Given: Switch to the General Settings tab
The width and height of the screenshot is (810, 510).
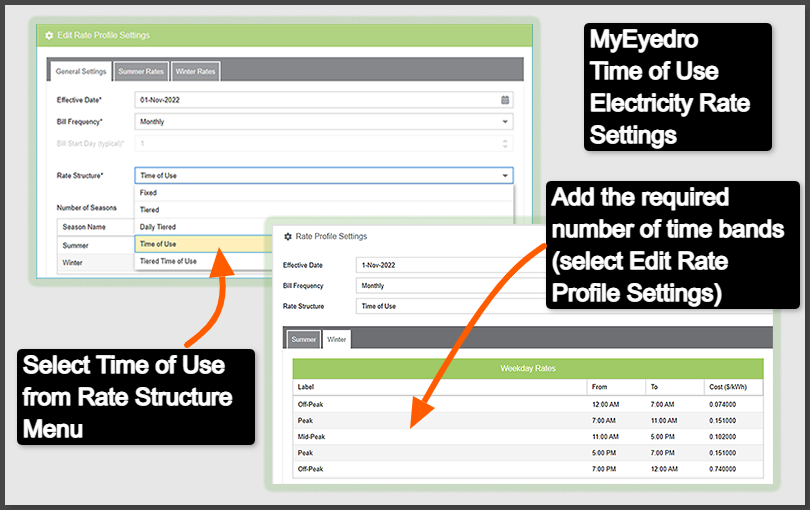Looking at the screenshot, I should [x=81, y=71].
